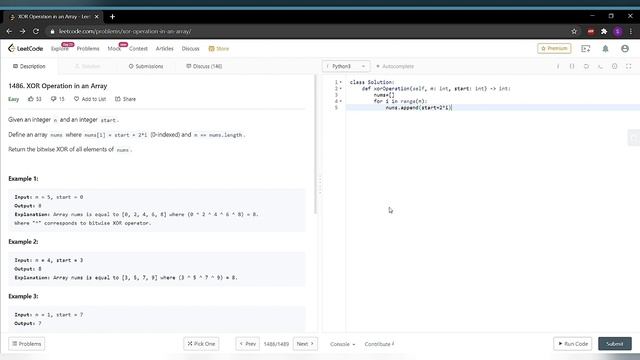Image resolution: width=640 pixels, height=360 pixels.
Task: Go forward in the browser
Action: [x=22, y=31]
